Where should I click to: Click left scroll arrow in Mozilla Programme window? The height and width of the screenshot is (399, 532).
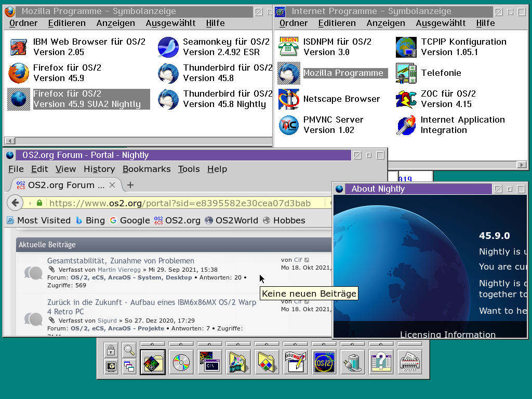tap(10, 141)
